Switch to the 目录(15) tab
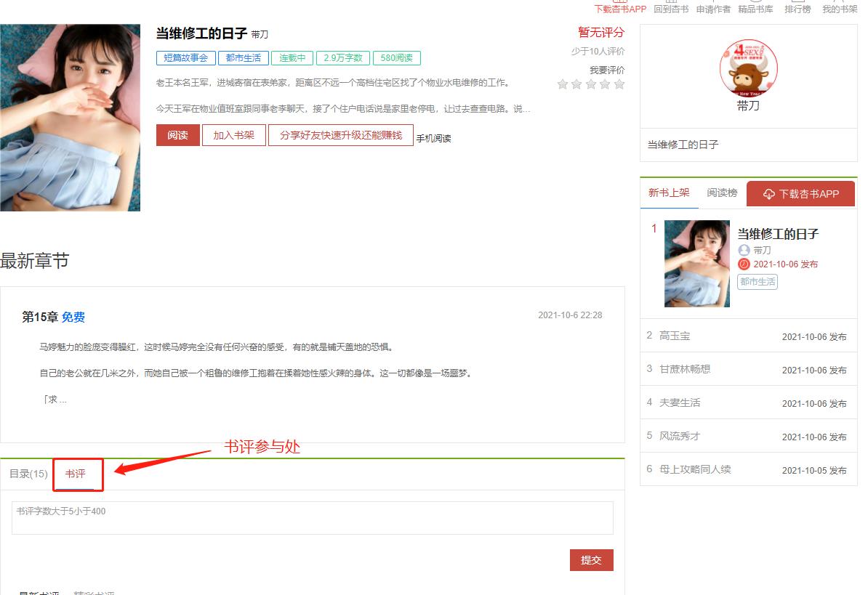 coord(29,474)
